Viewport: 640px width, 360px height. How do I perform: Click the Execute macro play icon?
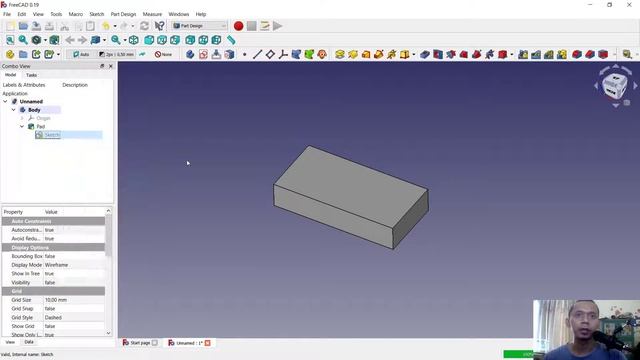pos(278,26)
